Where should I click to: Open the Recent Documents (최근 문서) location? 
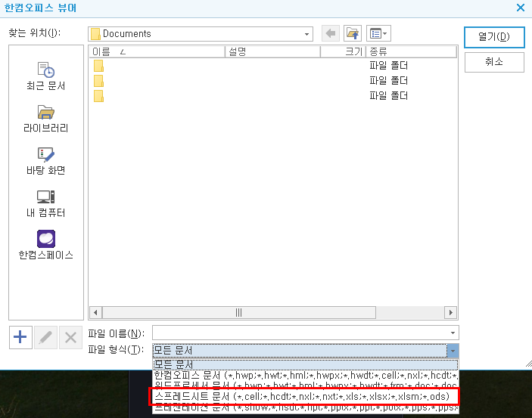46,76
